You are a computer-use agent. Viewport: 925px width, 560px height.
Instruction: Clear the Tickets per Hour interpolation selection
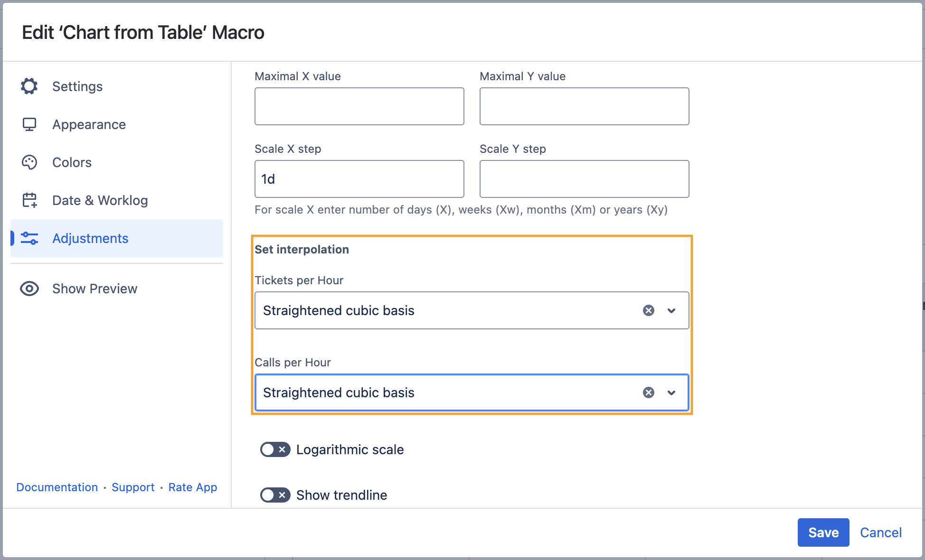click(x=648, y=310)
